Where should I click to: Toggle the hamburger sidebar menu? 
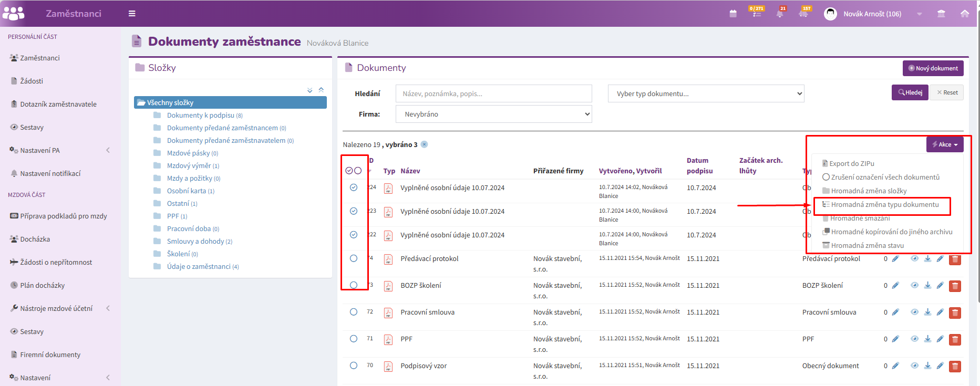click(132, 14)
